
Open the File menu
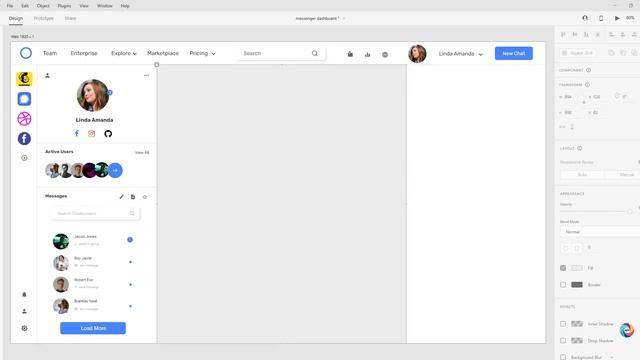pyautogui.click(x=10, y=6)
